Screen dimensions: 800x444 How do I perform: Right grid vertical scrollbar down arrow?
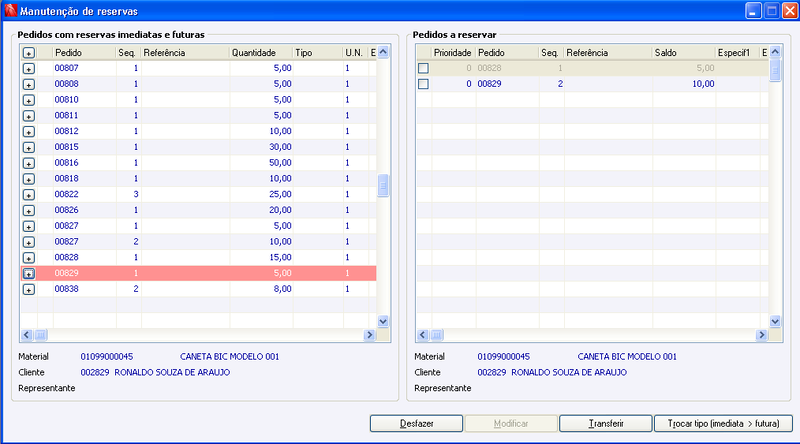click(x=775, y=321)
